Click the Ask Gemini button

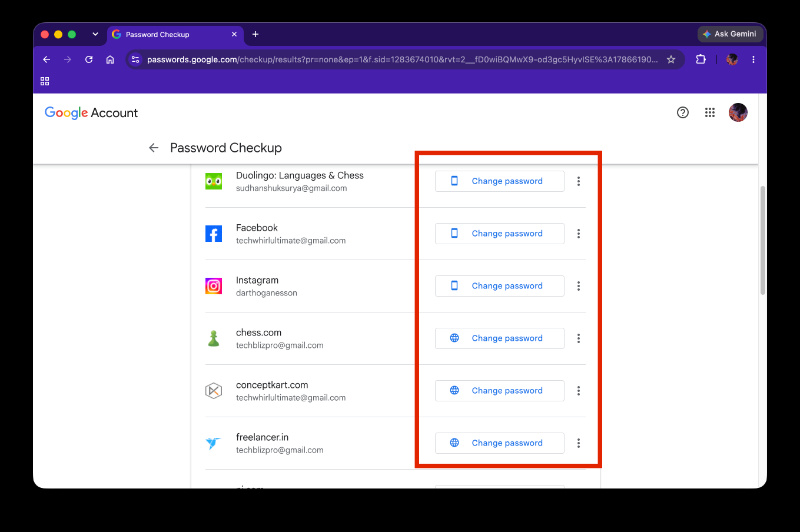tap(730, 34)
